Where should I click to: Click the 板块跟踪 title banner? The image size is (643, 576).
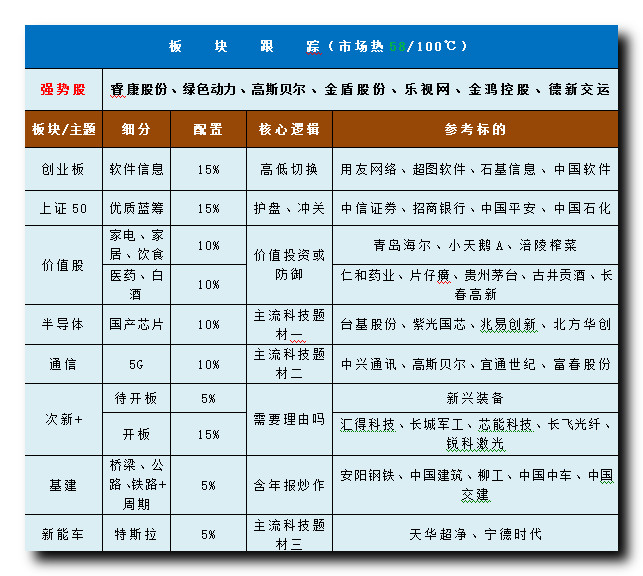click(320, 46)
